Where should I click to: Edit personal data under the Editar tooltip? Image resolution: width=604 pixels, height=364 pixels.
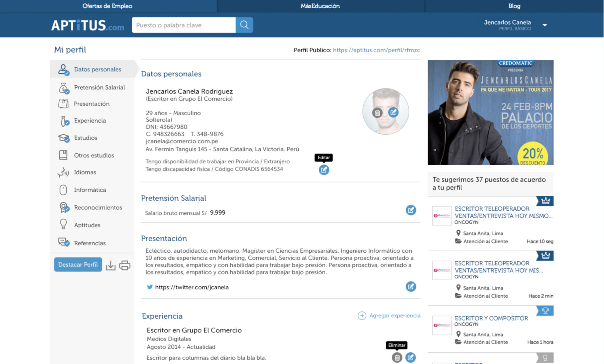[x=324, y=170]
